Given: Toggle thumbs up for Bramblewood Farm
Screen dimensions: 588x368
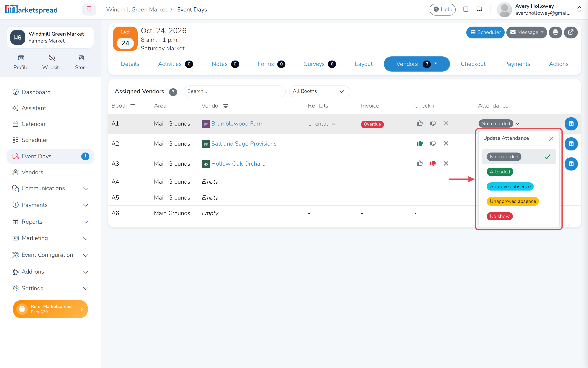Looking at the screenshot, I should 420,123.
